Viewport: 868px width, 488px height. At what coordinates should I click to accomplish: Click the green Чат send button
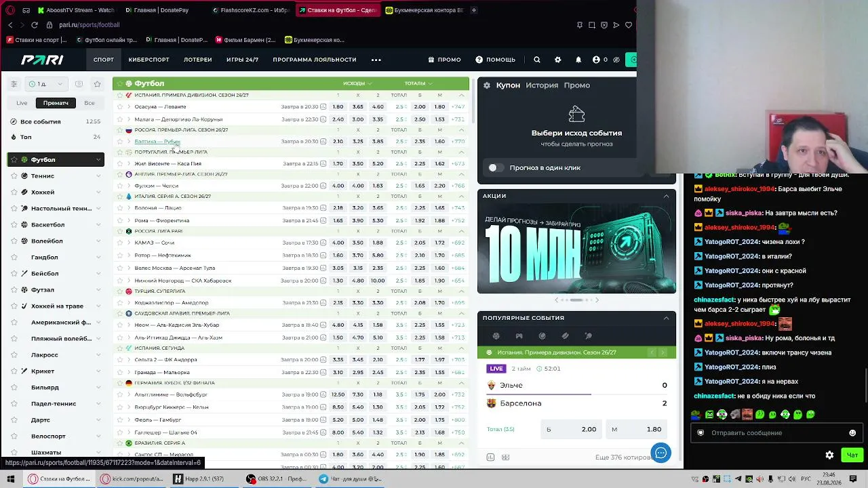pyautogui.click(x=852, y=455)
